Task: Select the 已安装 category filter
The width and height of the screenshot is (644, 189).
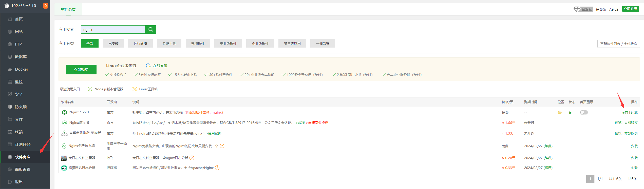Action: pyautogui.click(x=113, y=44)
